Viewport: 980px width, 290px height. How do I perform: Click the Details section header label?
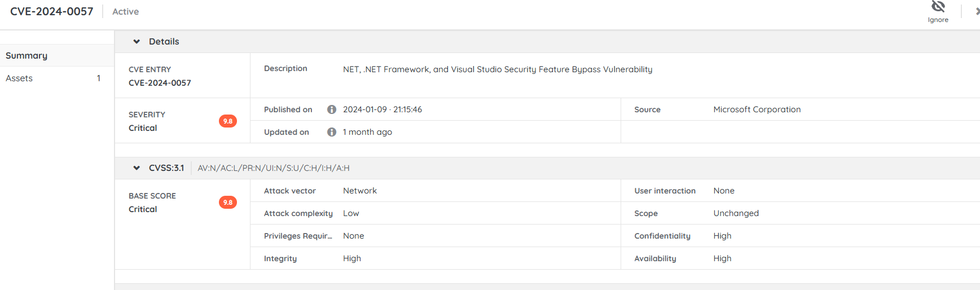(x=164, y=42)
